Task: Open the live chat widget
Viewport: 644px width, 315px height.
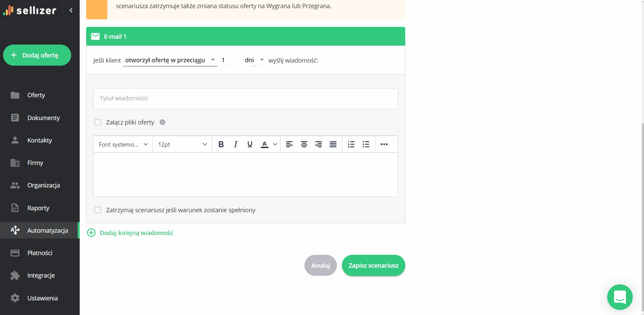Action: tap(619, 297)
